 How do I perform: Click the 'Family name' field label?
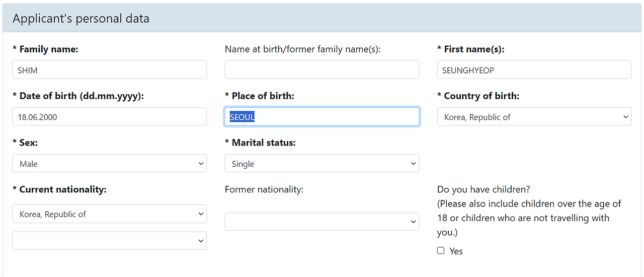[x=48, y=49]
